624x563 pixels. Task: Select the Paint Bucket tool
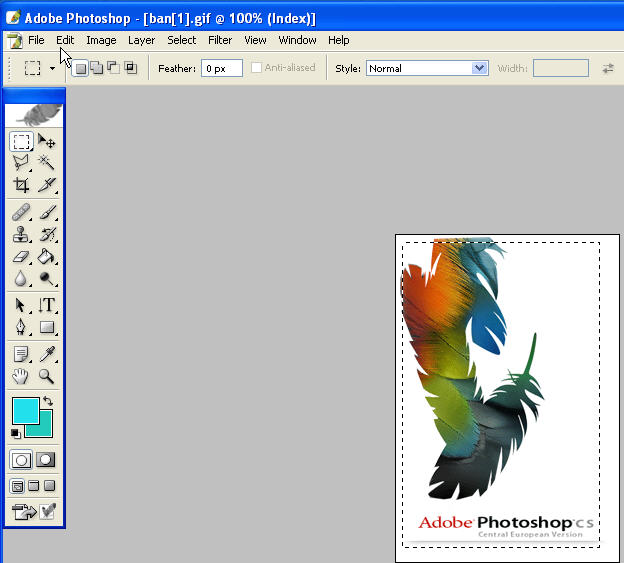pos(46,257)
